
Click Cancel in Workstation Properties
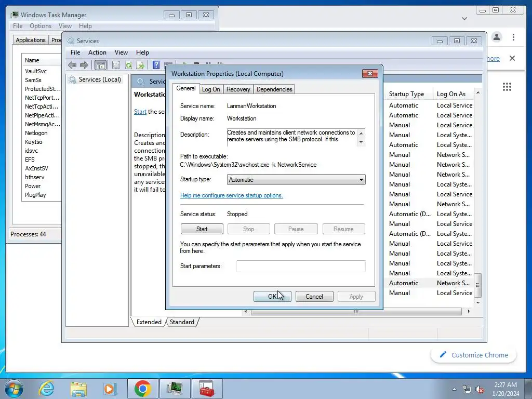pyautogui.click(x=314, y=297)
